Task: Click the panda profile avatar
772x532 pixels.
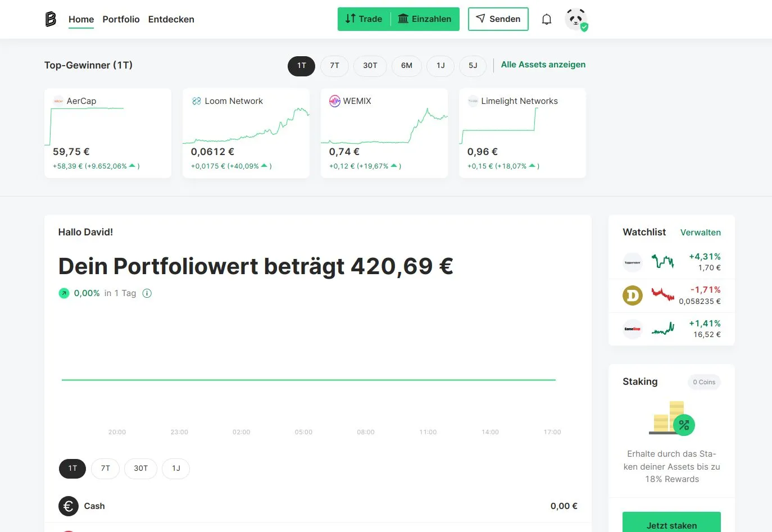Action: coord(575,19)
